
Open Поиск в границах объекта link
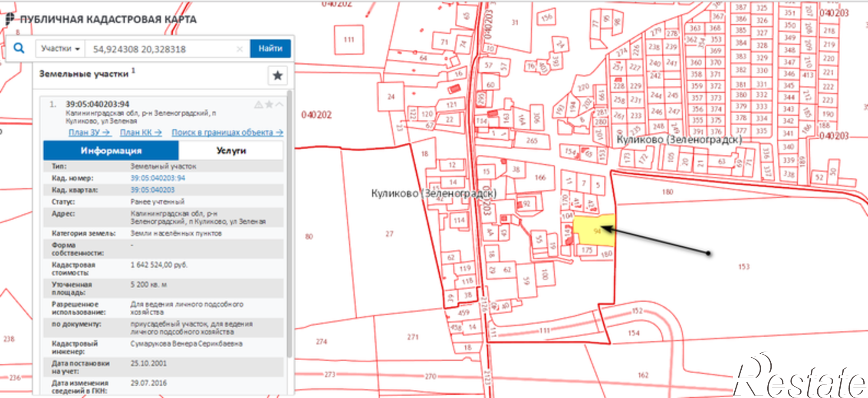[x=227, y=132]
